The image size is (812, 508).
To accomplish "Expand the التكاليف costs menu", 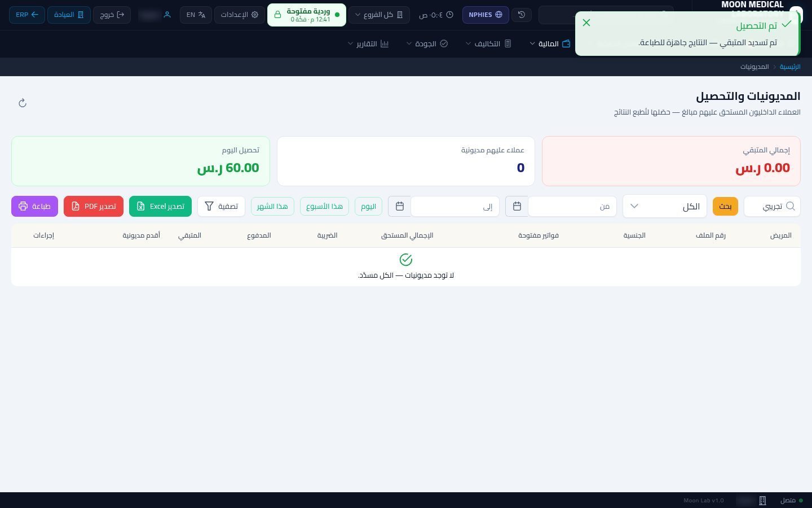I will pyautogui.click(x=488, y=43).
